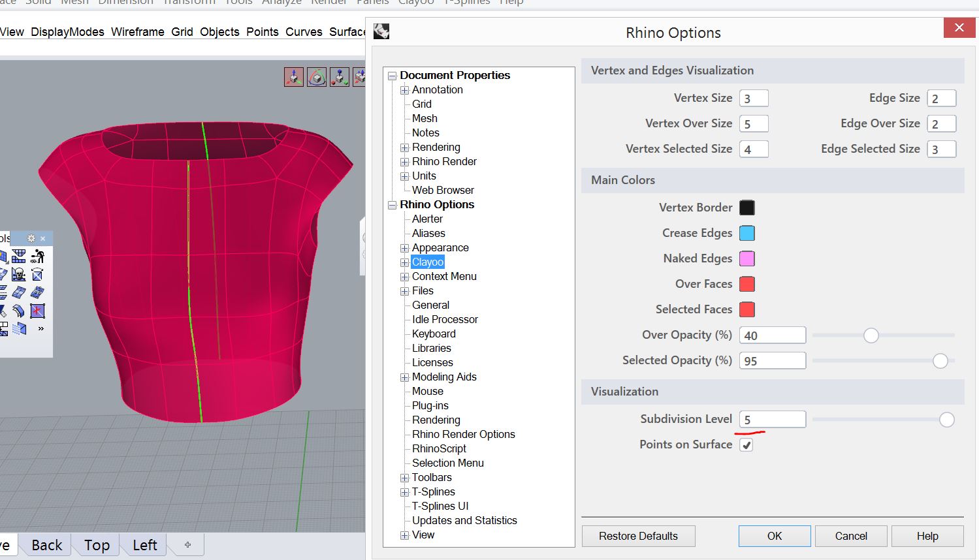Click the Restore Defaults button
The height and width of the screenshot is (560, 979).
pos(638,536)
